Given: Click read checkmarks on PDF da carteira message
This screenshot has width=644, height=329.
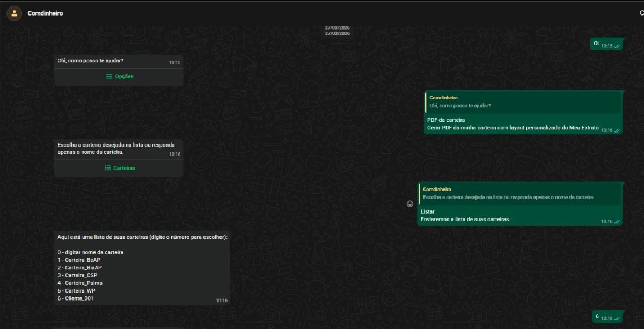Looking at the screenshot, I should tap(617, 130).
